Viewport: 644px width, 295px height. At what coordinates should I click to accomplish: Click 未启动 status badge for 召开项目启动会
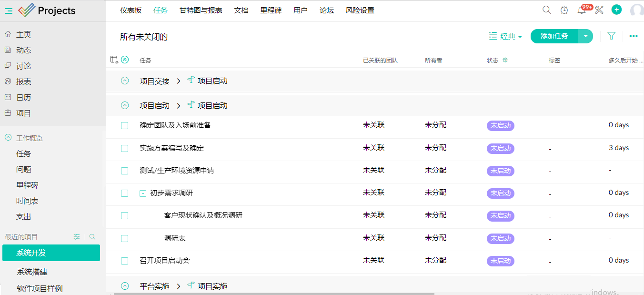click(x=501, y=261)
